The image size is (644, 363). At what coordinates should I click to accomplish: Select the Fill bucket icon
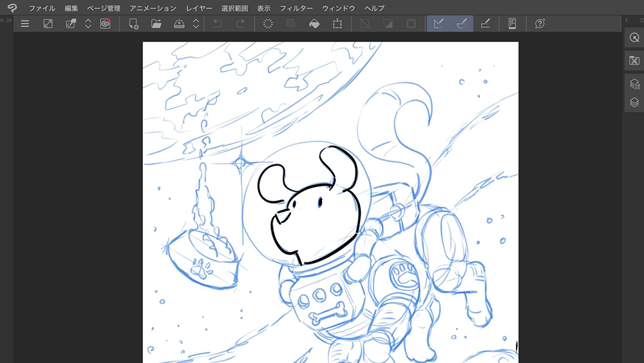[x=314, y=24]
